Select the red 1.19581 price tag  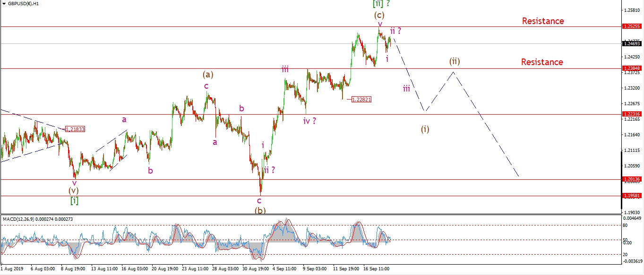632,196
